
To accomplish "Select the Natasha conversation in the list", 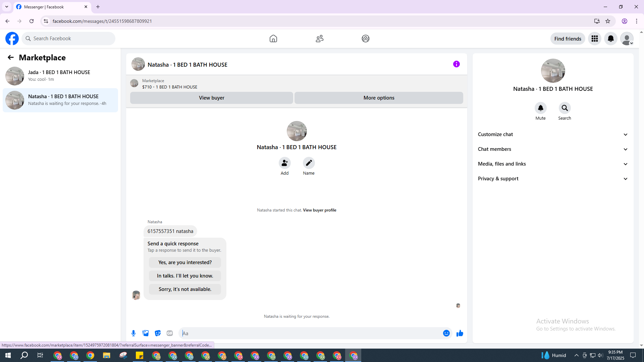I will pos(60,100).
